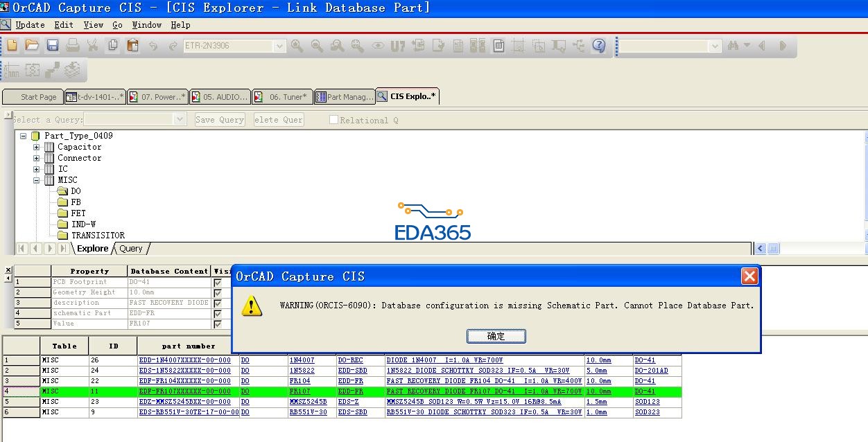Viewport: 868px width, 442px height.
Task: Click the eye icon in the toolbar
Action: point(378,46)
